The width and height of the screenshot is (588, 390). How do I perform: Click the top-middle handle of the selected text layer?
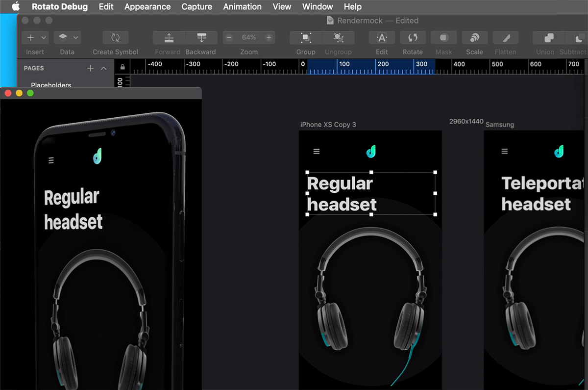click(371, 172)
